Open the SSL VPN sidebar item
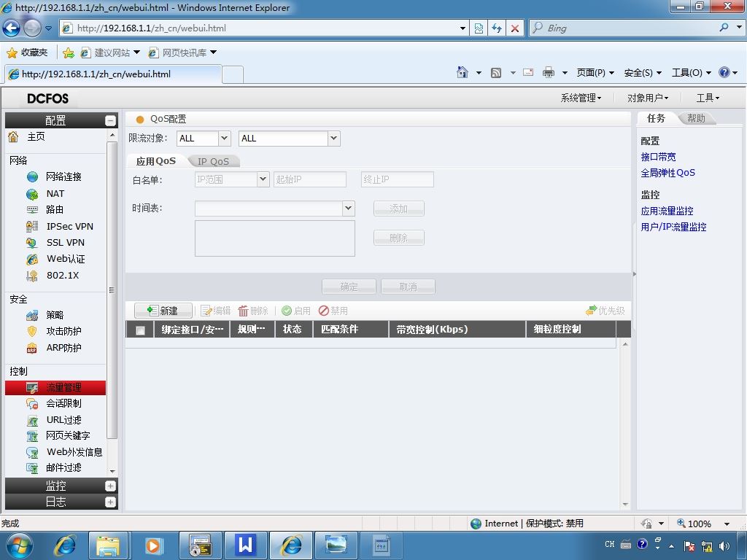 65,243
